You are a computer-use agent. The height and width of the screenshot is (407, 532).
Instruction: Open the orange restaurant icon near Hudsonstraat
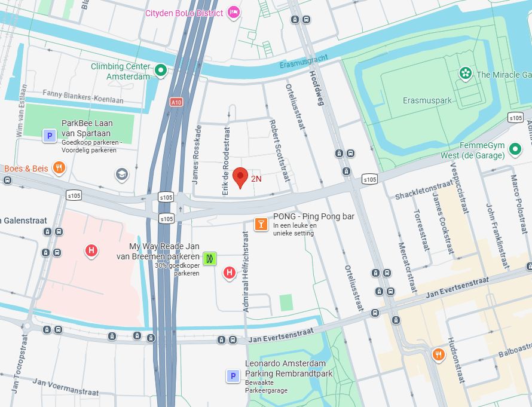438,355
